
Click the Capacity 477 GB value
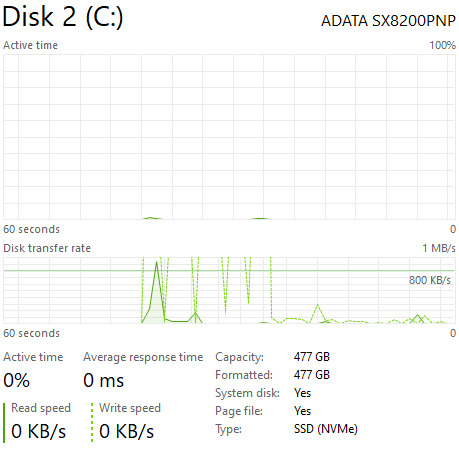click(312, 357)
